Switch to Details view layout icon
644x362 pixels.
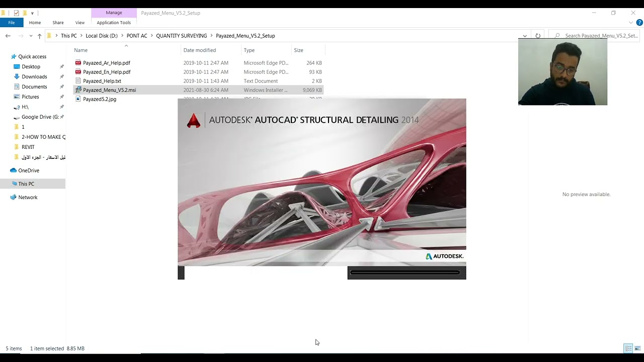point(628,348)
